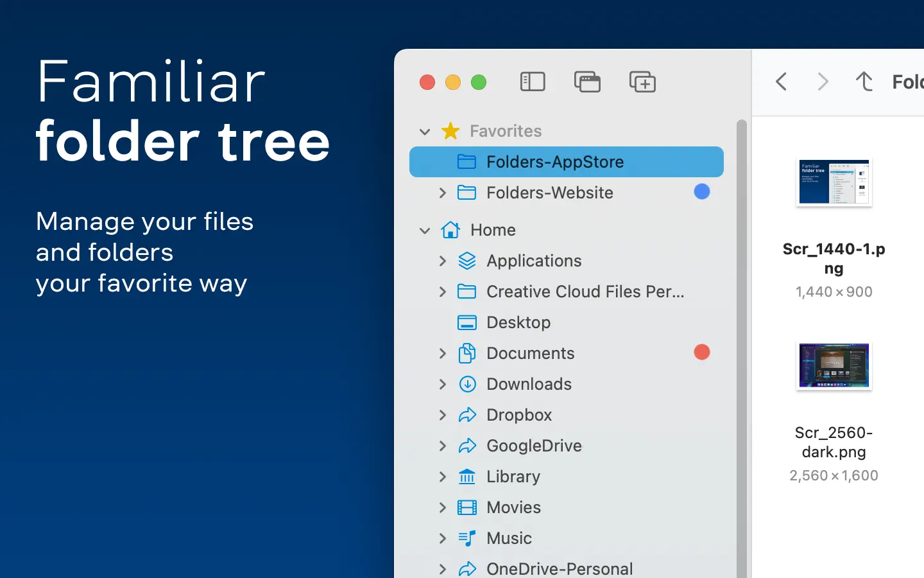The image size is (924, 578).
Task: Select the Folders-Website label
Action: 550,193
